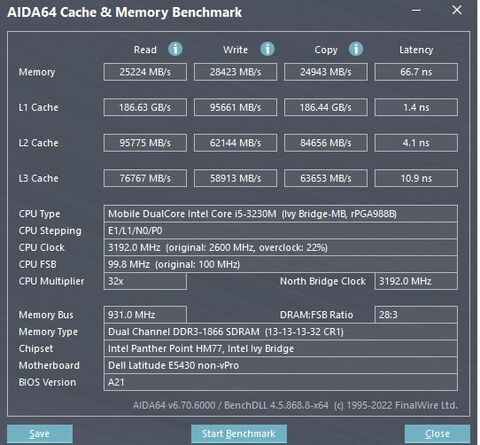480x445 pixels.
Task: Click the AIDA64 version copyright text
Action: pyautogui.click(x=295, y=405)
